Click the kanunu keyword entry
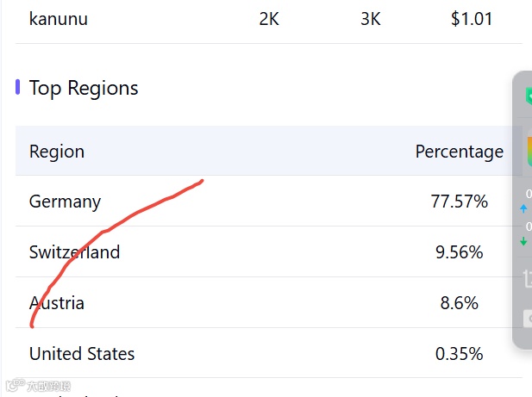The height and width of the screenshot is (397, 532). [x=58, y=19]
